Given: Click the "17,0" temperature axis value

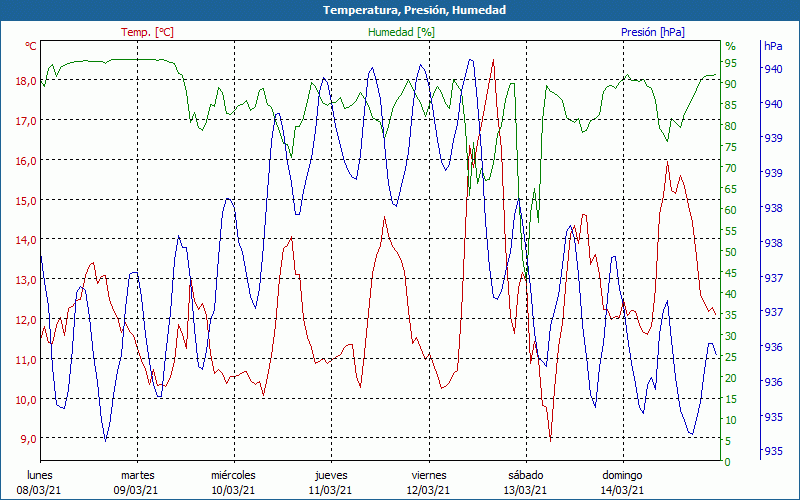Looking at the screenshot, I should [x=28, y=121].
